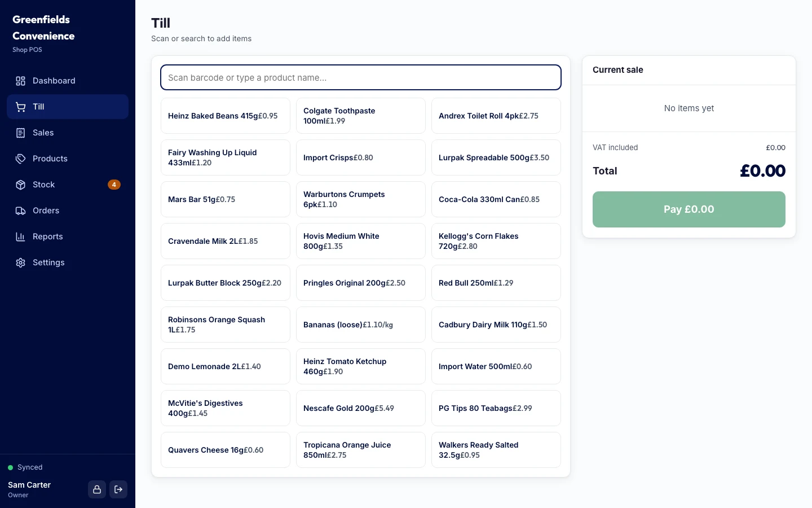Add Lurpak Butter Block 250g
This screenshot has width=812, height=508.
coord(226,283)
